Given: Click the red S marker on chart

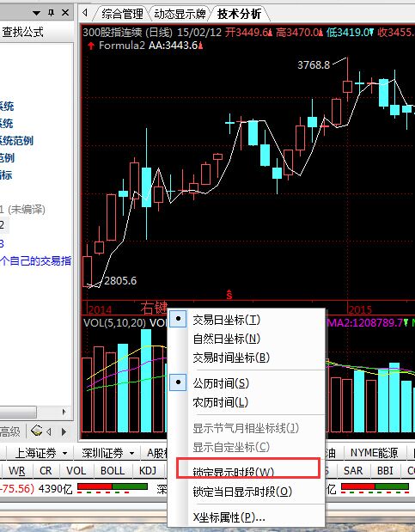Looking at the screenshot, I should click(229, 294).
